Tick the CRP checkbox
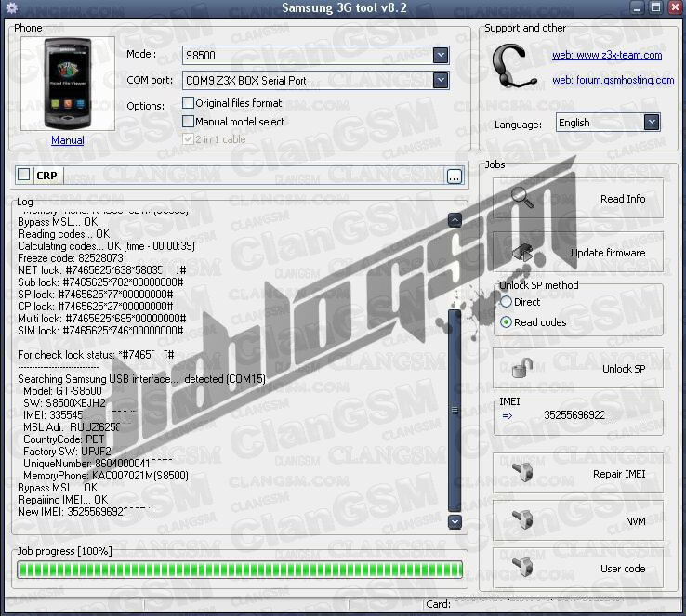Image resolution: width=686 pixels, height=616 pixels. [23, 175]
